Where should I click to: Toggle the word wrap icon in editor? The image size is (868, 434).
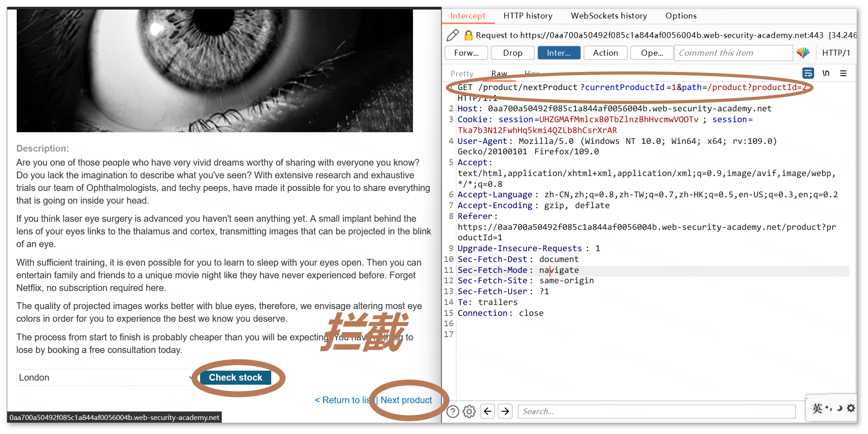(x=808, y=73)
